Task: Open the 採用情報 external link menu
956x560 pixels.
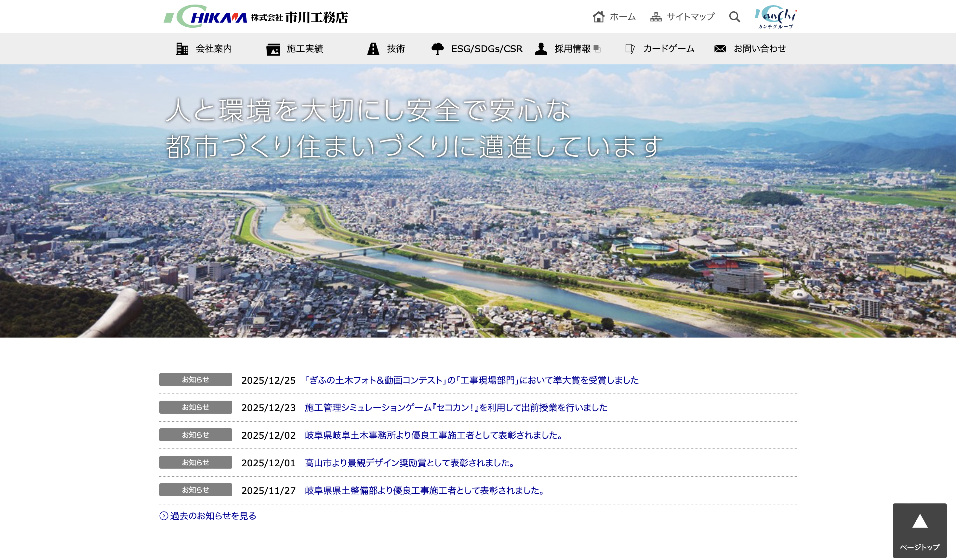Action: (x=572, y=48)
